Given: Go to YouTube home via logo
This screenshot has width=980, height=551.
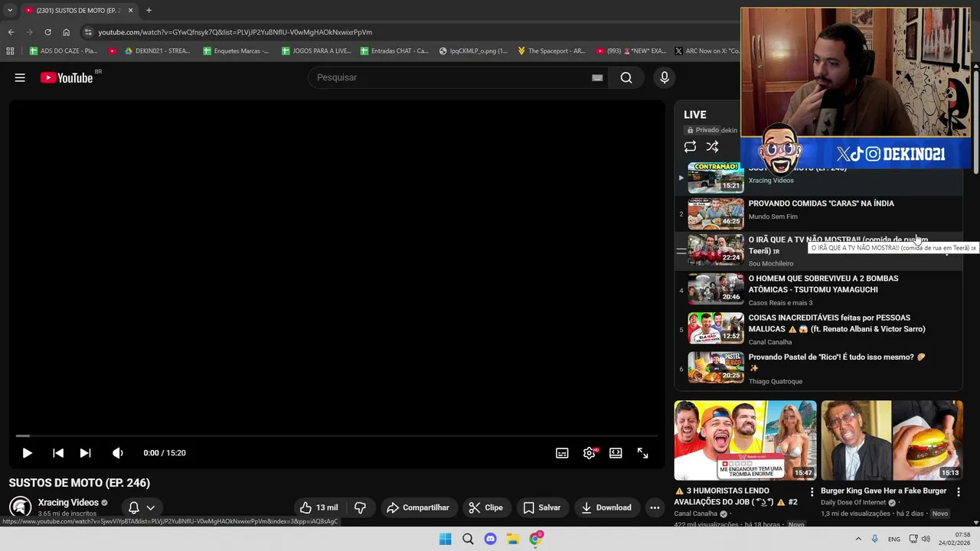Looking at the screenshot, I should tap(67, 77).
